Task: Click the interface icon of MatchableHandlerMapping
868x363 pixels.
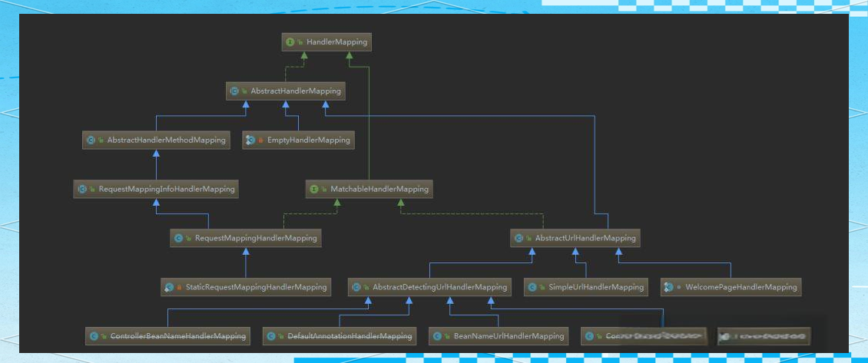Action: click(x=314, y=189)
